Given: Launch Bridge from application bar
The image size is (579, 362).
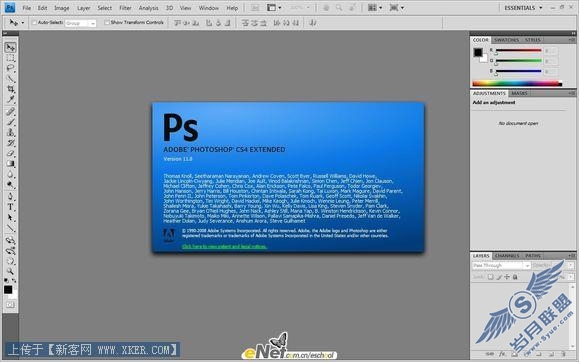Looking at the screenshot, I should click(254, 8).
